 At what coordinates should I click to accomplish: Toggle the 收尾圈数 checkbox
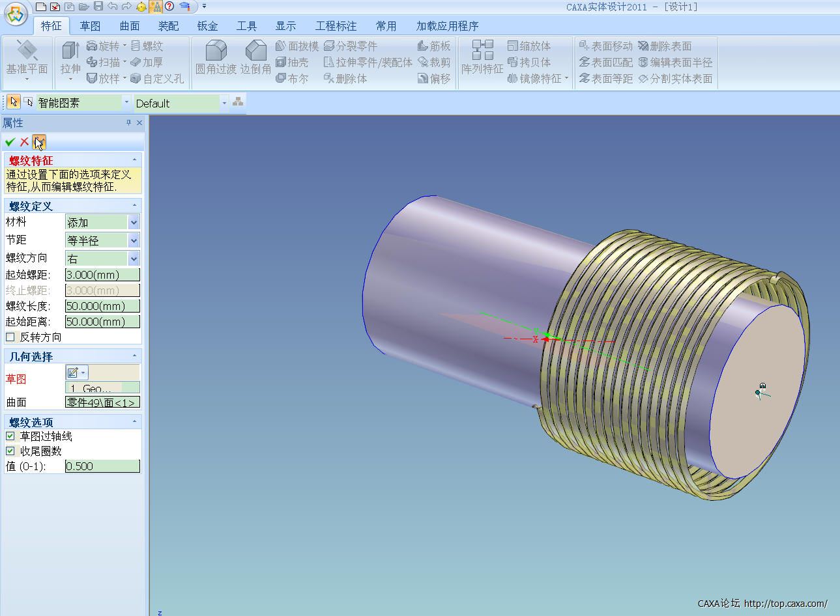tap(10, 451)
